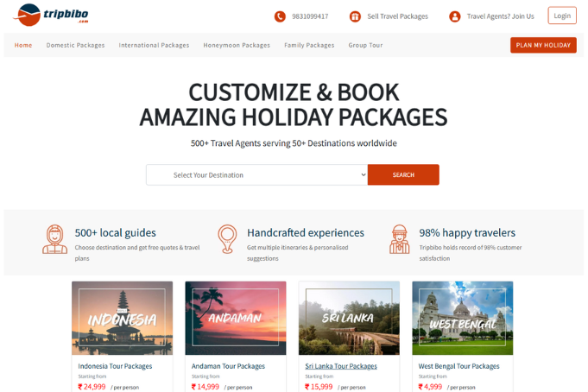Viewport: 588px width, 392px height.
Task: Click the orange Search button
Action: (x=403, y=174)
